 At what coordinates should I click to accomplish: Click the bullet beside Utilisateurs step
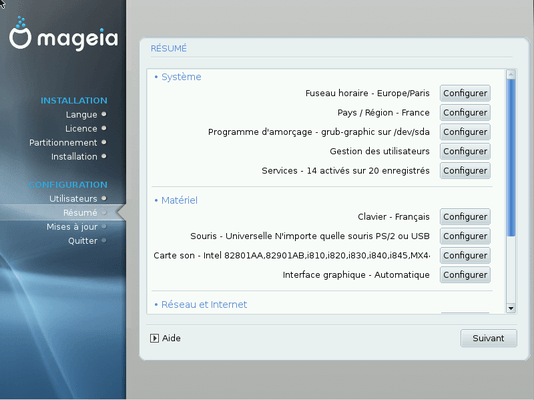pyautogui.click(x=104, y=198)
